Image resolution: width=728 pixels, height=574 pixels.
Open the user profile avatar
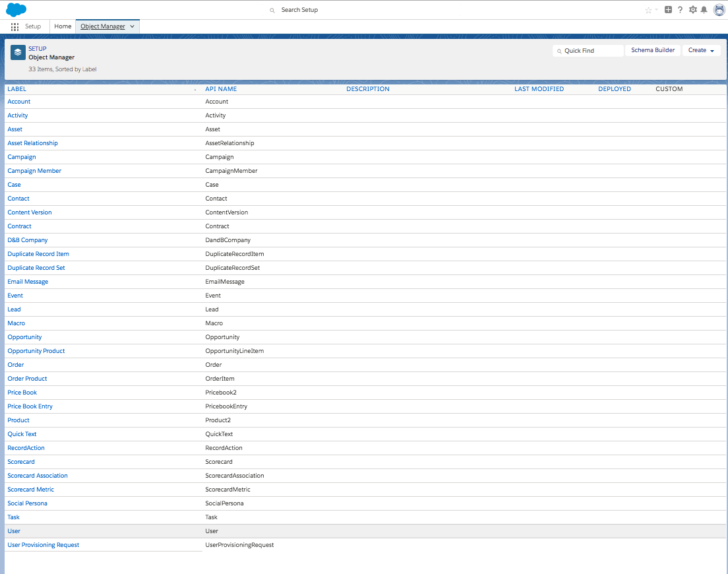tap(719, 10)
